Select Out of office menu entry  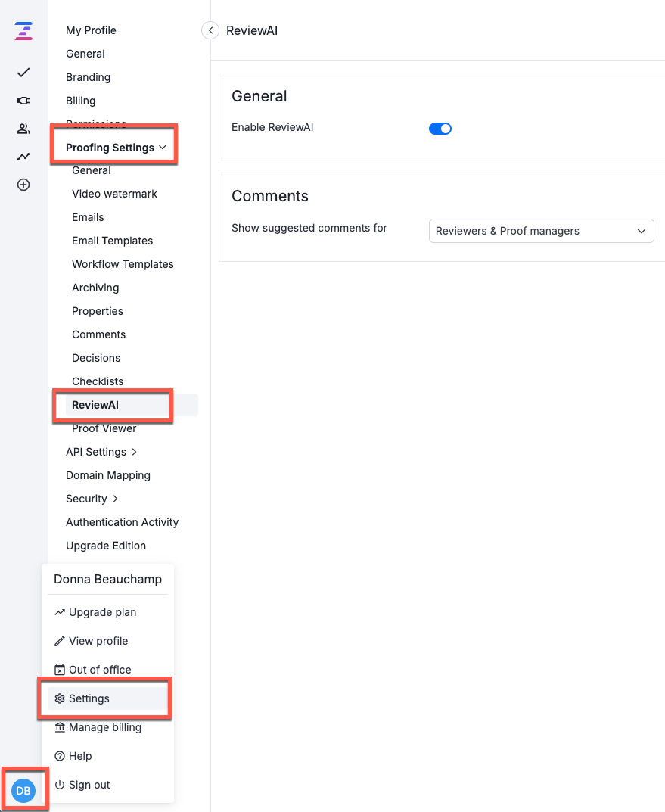(100, 670)
